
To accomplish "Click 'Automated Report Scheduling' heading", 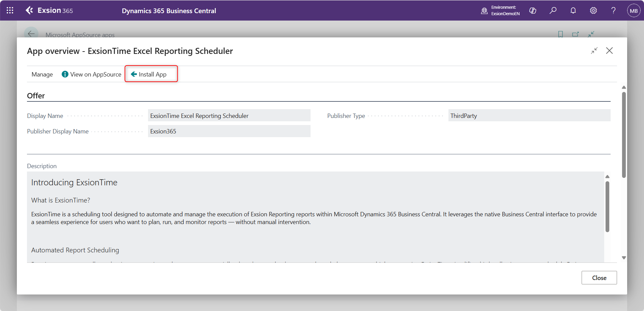I will point(75,250).
